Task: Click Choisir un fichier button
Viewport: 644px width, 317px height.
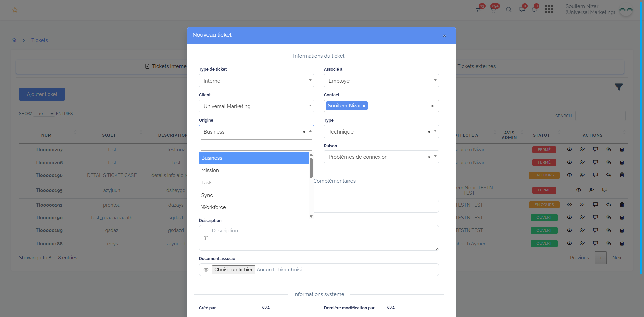Action: pos(233,270)
